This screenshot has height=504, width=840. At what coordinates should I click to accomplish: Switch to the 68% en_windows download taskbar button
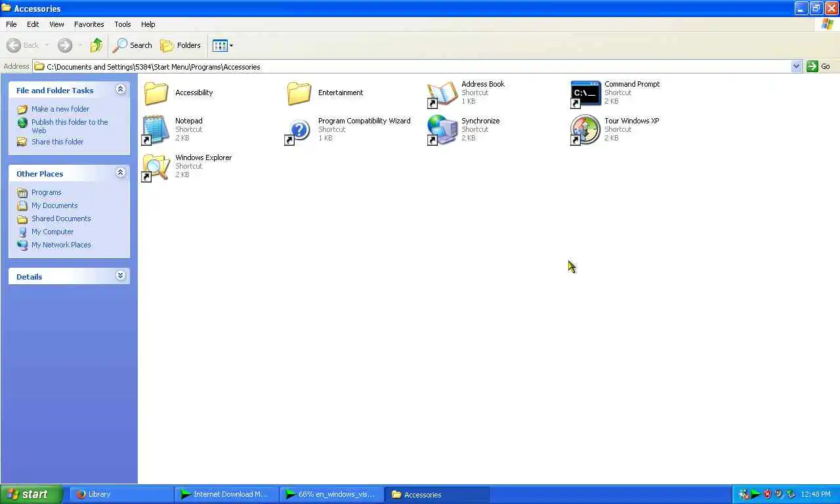(x=332, y=494)
